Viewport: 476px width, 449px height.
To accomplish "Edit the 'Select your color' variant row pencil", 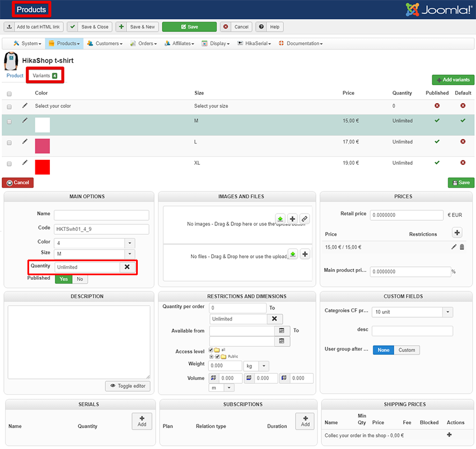I will point(25,105).
